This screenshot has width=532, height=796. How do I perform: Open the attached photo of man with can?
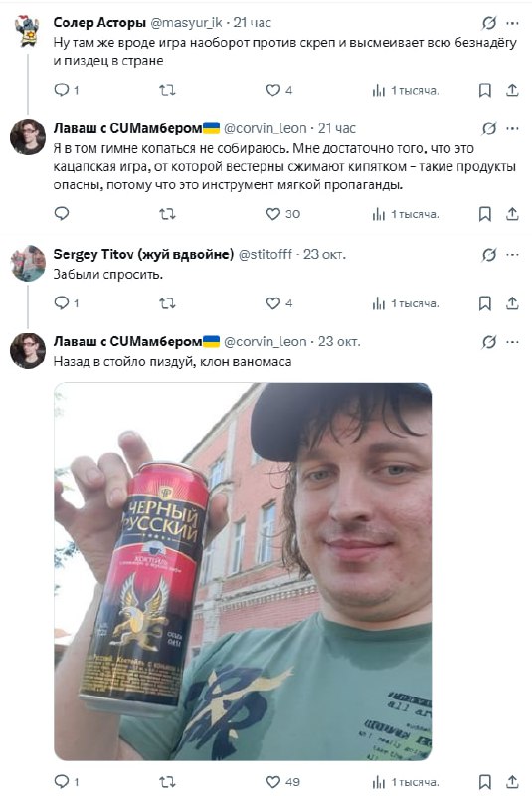pyautogui.click(x=243, y=571)
